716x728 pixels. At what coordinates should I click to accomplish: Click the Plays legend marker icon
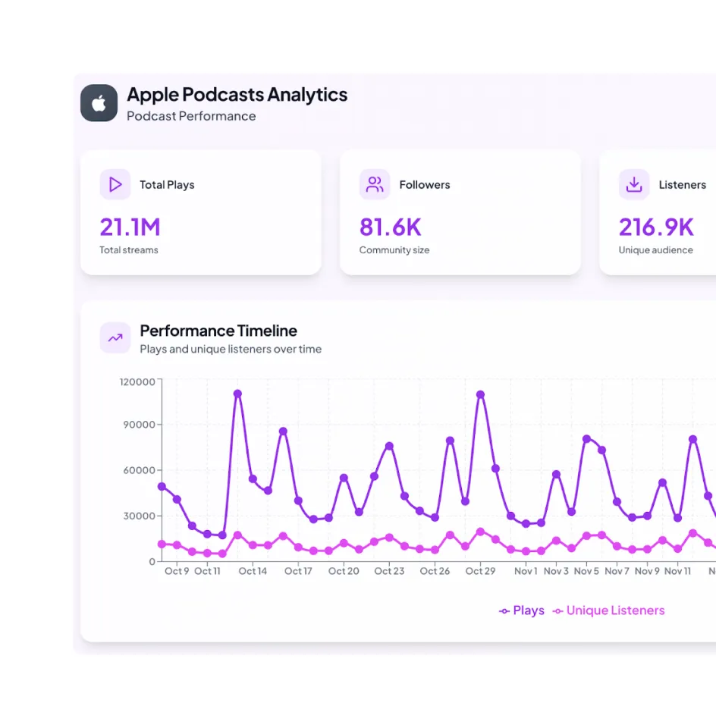coord(503,610)
